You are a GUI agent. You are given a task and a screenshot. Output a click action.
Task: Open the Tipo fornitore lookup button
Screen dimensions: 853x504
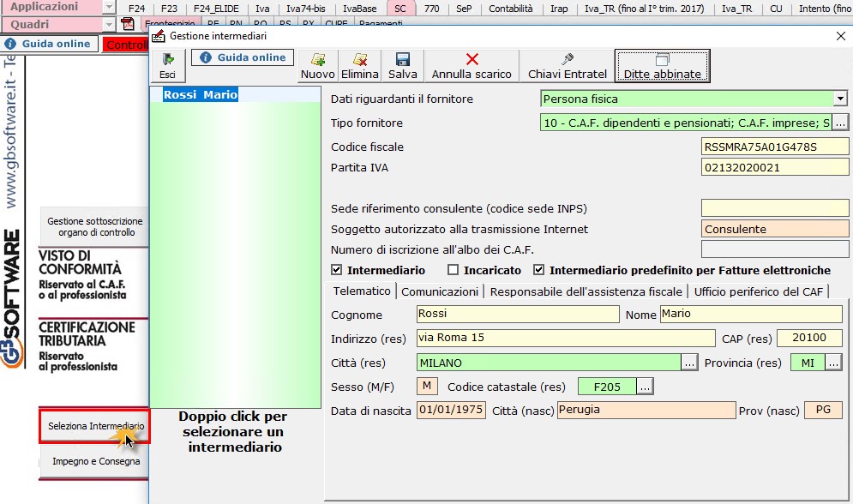(840, 123)
